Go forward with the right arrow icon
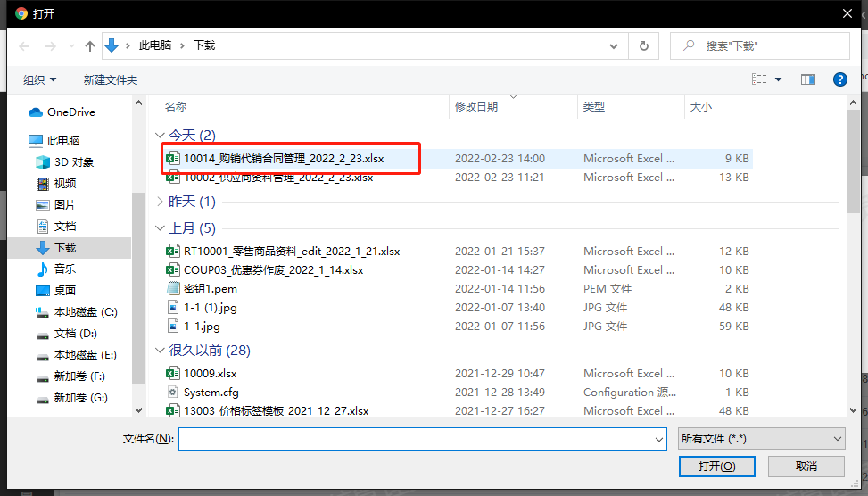868x496 pixels. coord(50,46)
